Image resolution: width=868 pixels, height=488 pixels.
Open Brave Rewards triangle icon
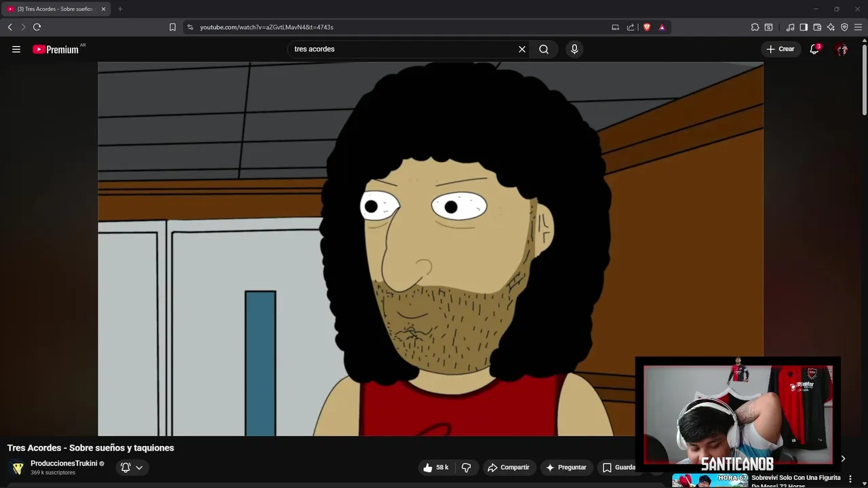(662, 27)
